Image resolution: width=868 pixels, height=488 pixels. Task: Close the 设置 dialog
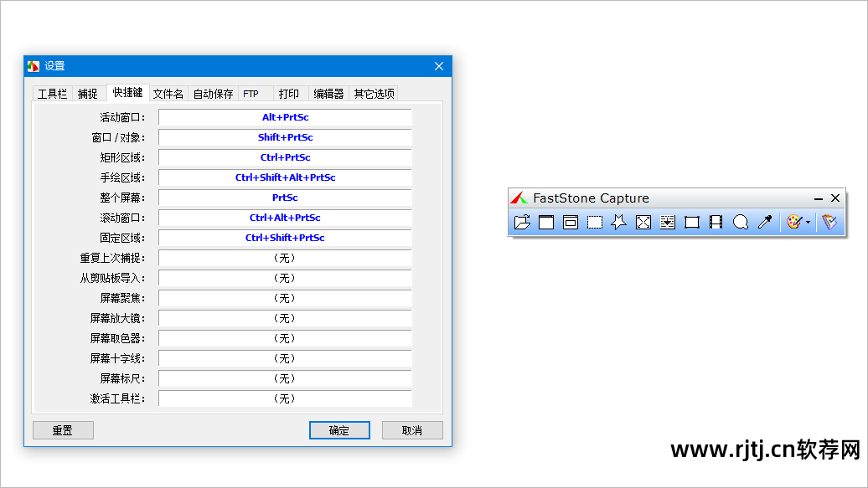pos(439,66)
